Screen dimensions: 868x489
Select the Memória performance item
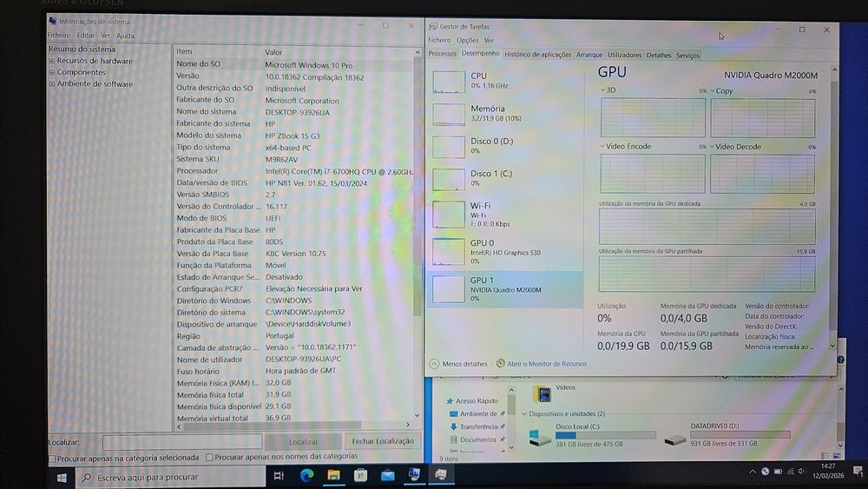[504, 113]
